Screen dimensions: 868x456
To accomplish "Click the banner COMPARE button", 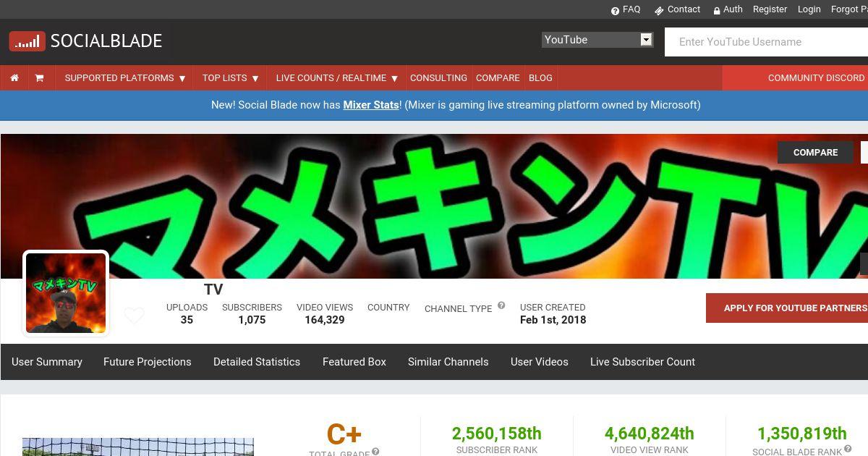I will point(815,152).
